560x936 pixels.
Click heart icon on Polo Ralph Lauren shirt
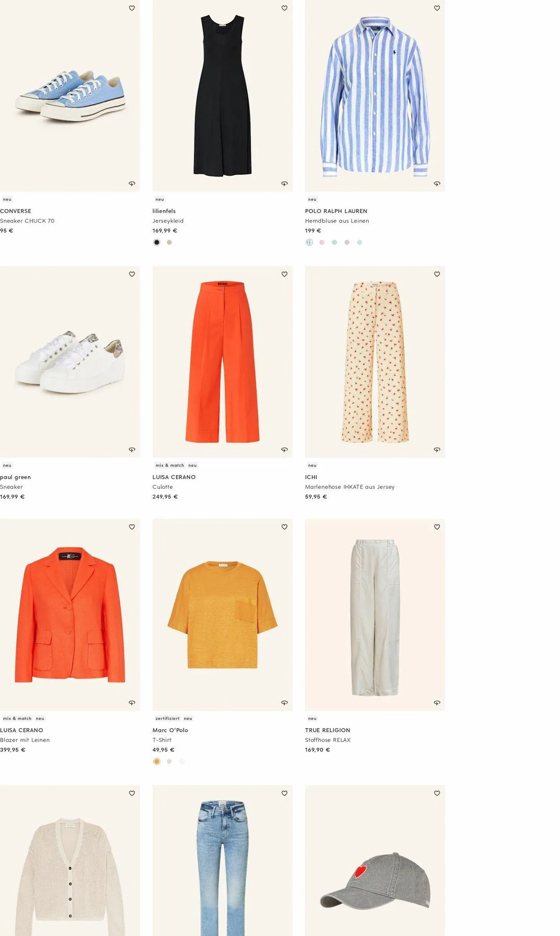(x=437, y=8)
